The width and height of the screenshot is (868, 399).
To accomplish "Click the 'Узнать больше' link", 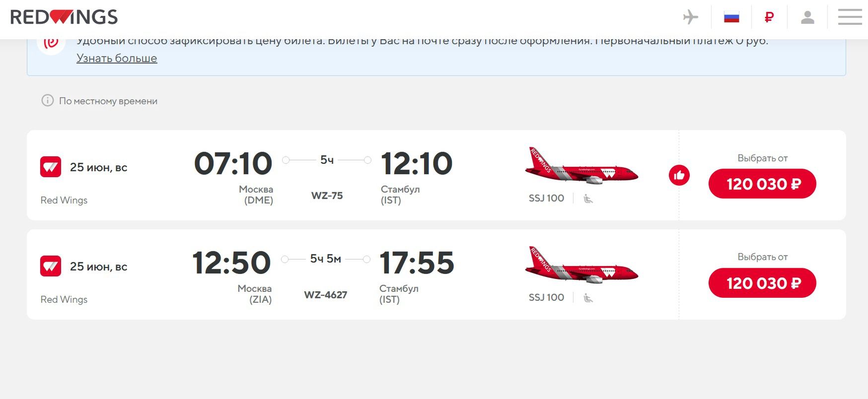I will point(117,58).
